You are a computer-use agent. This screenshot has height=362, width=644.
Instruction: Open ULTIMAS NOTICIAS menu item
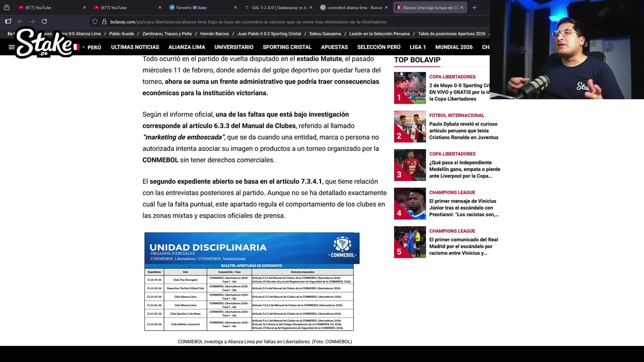click(135, 47)
